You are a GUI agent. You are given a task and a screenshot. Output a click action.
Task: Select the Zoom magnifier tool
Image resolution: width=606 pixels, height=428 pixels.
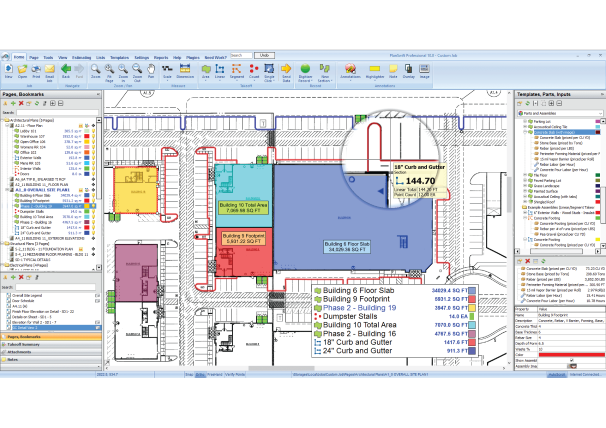(95, 69)
